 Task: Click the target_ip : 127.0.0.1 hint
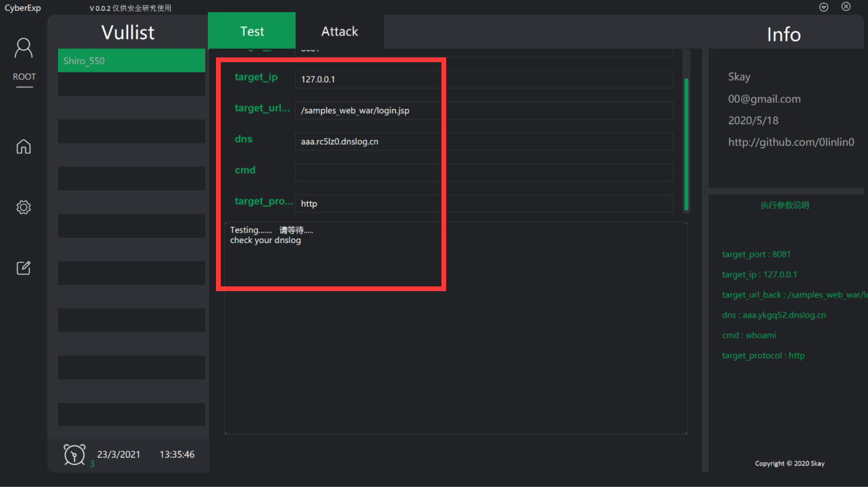759,275
